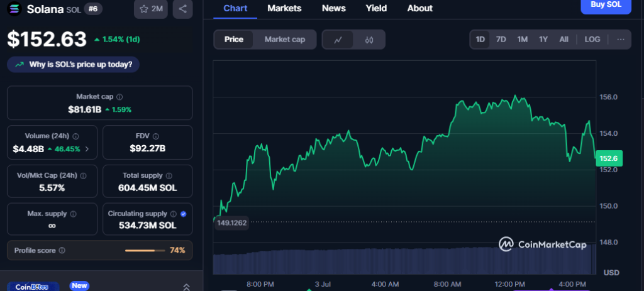Click the $92.27B FDV value
644x291 pixels.
pyautogui.click(x=147, y=148)
